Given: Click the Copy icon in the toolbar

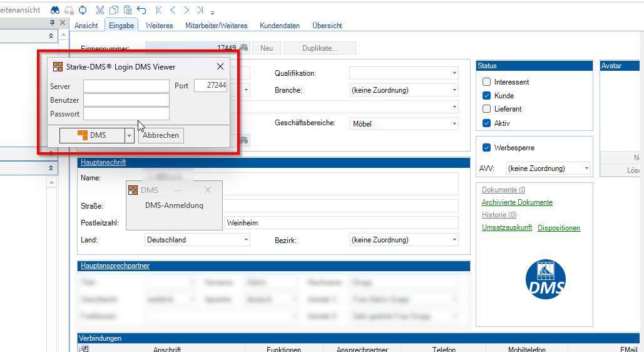Looking at the screenshot, I should tap(114, 10).
